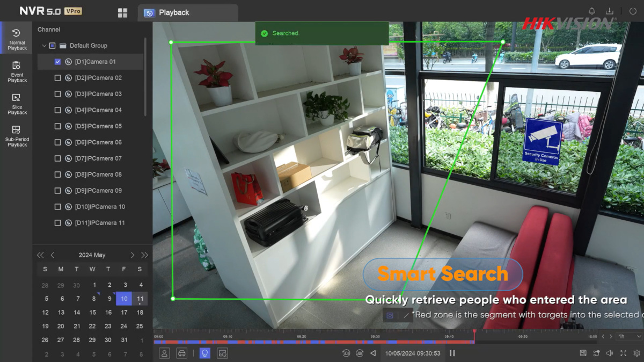
Task: Select the vehicle search icon
Action: click(182, 353)
